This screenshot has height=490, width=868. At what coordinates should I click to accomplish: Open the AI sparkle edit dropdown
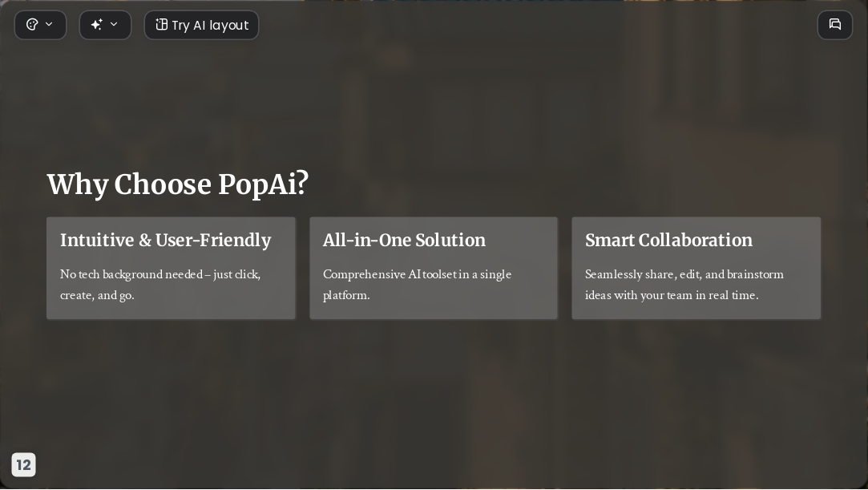(105, 25)
